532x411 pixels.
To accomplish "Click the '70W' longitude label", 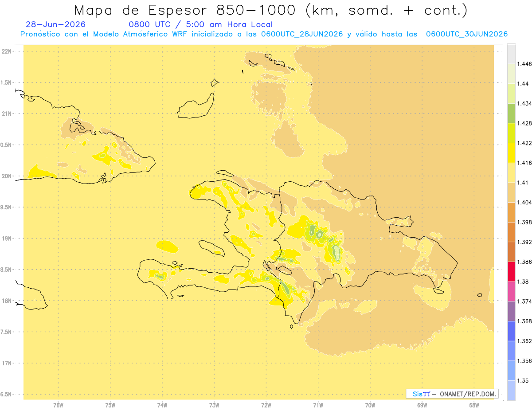I will [370, 405].
